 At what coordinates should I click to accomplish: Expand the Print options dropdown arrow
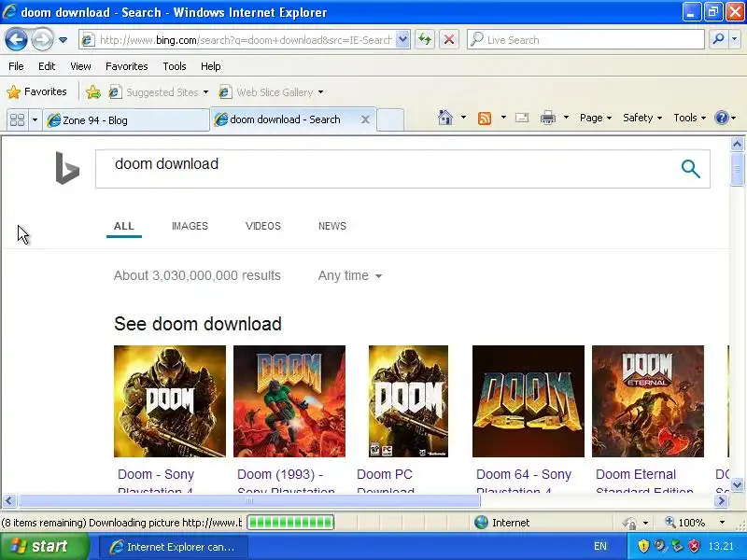coord(566,118)
